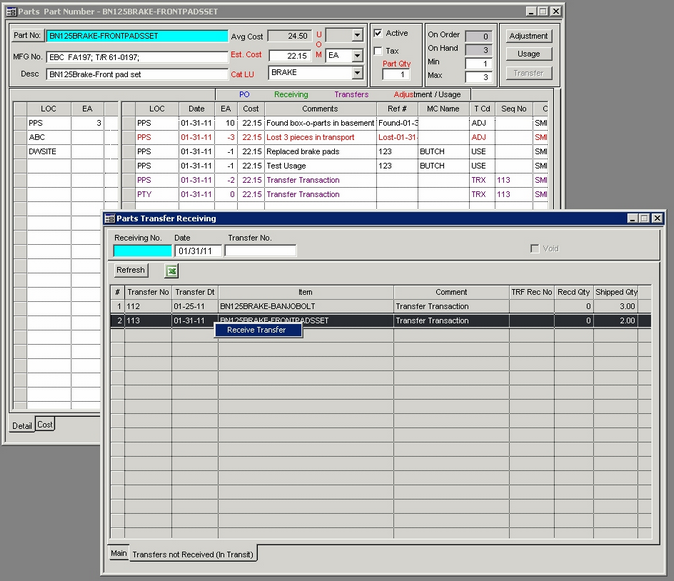Click into the Transfer No. field
The height and width of the screenshot is (581, 674).
coord(260,251)
